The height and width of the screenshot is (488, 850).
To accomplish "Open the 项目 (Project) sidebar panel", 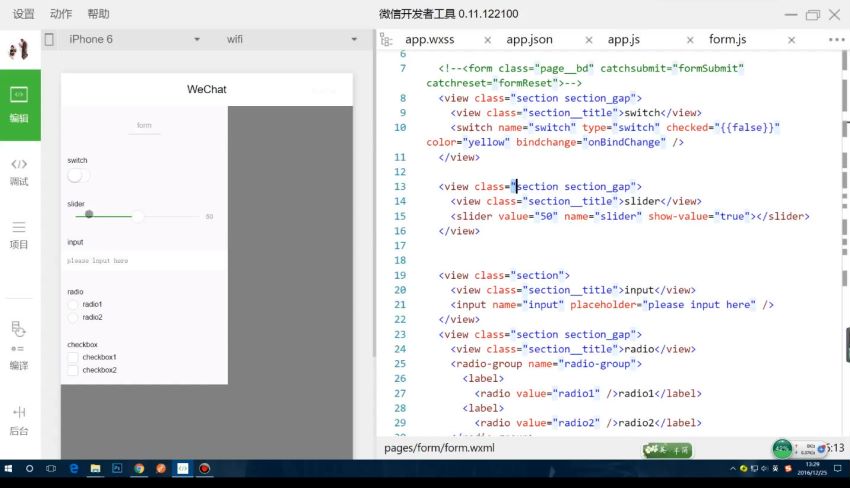I will 20,235.
